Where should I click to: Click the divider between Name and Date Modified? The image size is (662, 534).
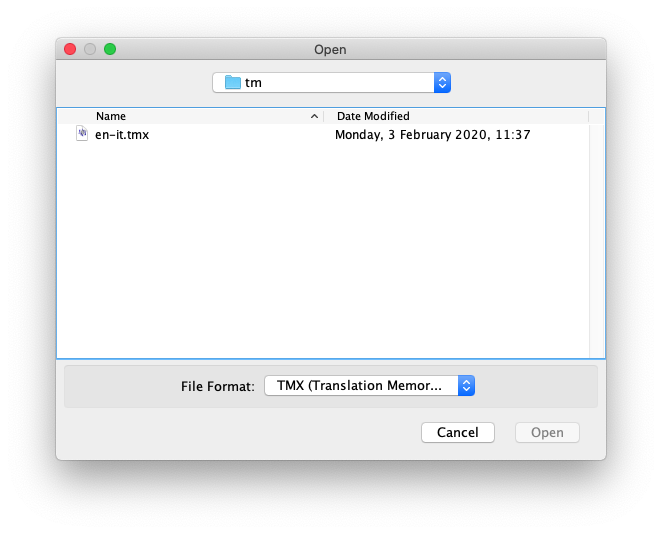[x=324, y=116]
